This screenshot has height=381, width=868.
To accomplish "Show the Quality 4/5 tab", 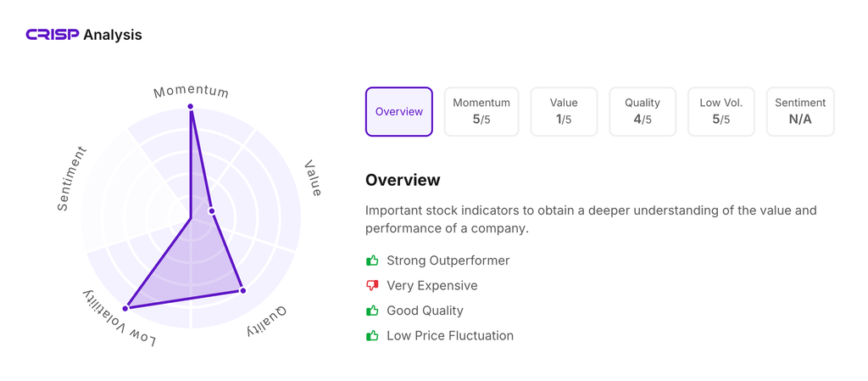I will pos(643,111).
